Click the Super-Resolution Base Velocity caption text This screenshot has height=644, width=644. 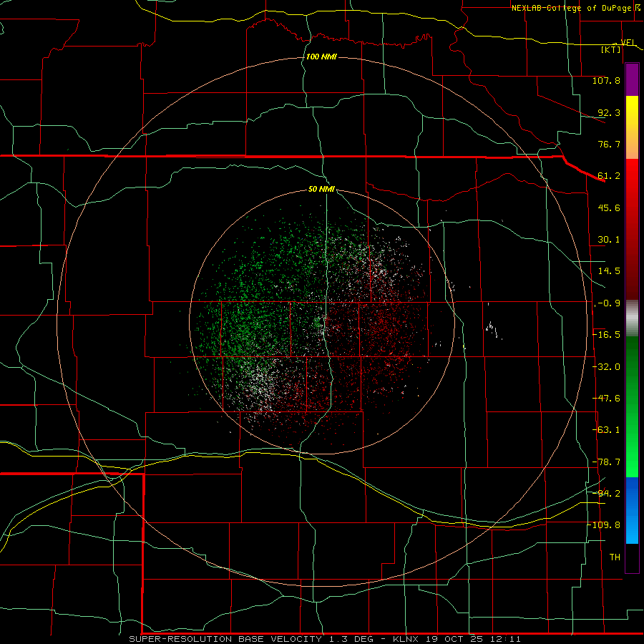324,639
